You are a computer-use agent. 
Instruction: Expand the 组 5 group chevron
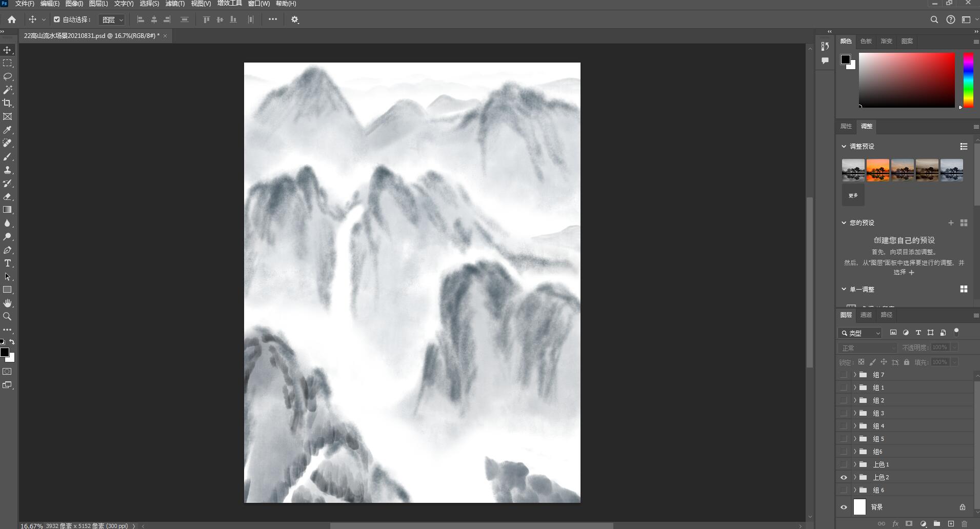pos(855,439)
